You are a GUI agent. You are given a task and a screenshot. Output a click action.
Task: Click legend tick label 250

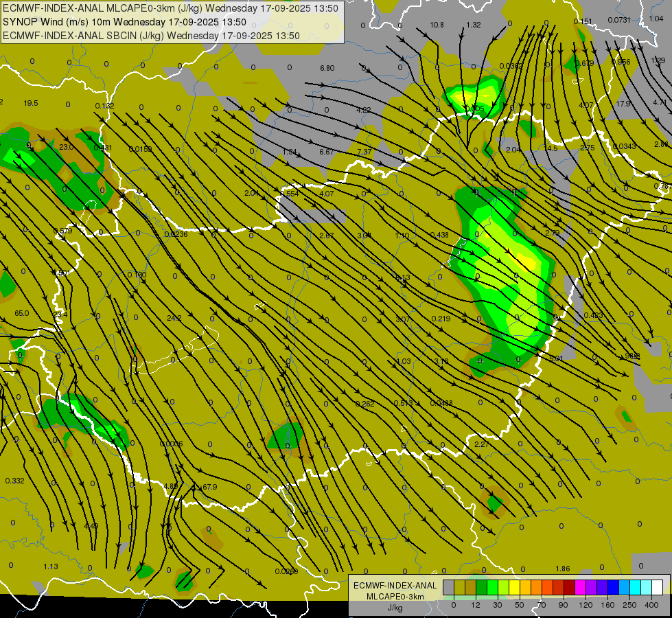(x=629, y=605)
